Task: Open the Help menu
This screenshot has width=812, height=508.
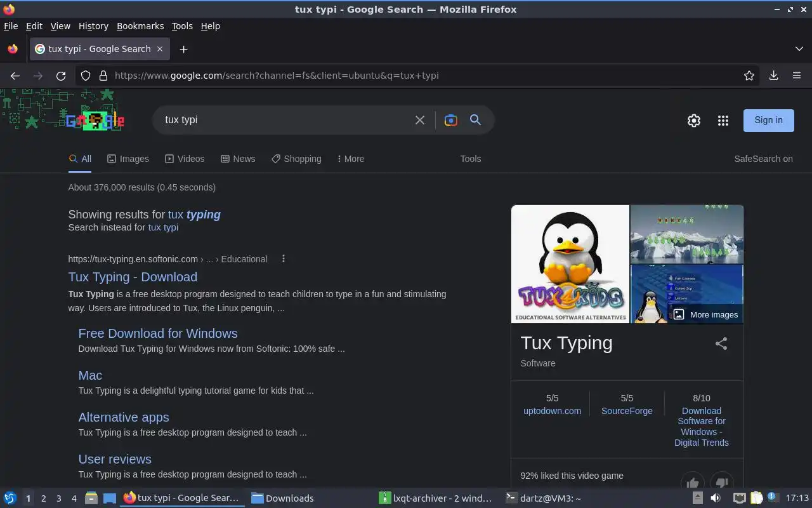Action: (x=210, y=26)
